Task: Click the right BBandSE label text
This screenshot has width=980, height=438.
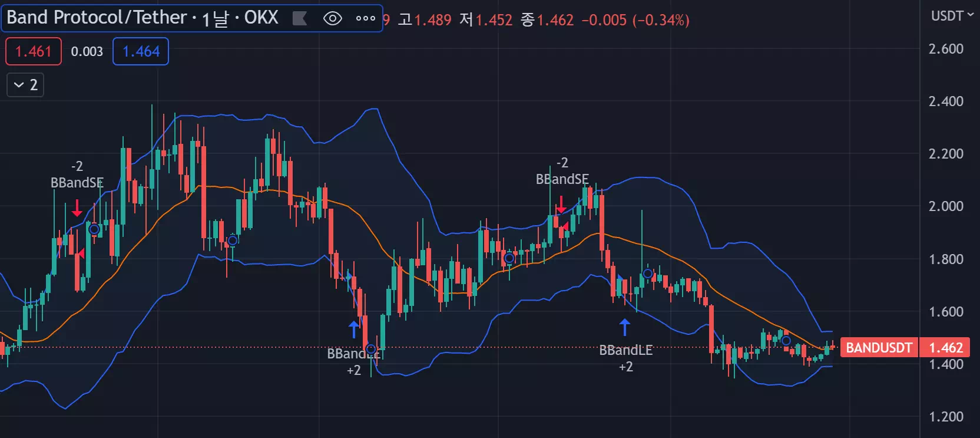Action: pyautogui.click(x=562, y=179)
